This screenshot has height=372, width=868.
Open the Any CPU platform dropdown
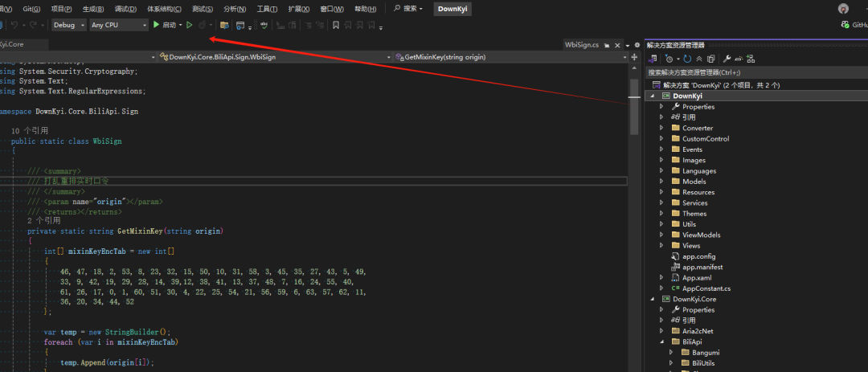(x=119, y=25)
